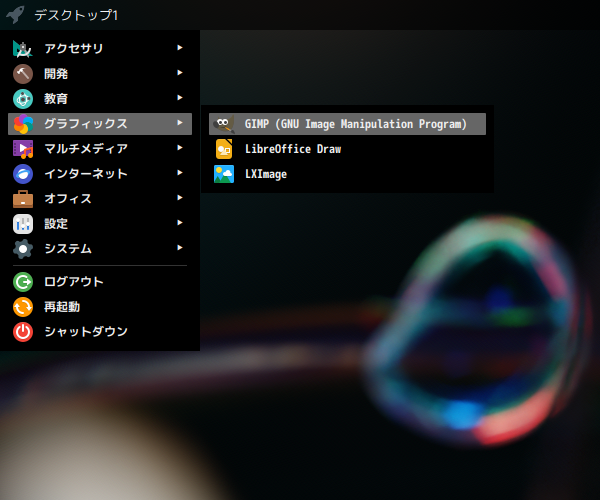Open the オフィス menu entry
Viewport: 600px width, 500px height.
tap(100, 199)
